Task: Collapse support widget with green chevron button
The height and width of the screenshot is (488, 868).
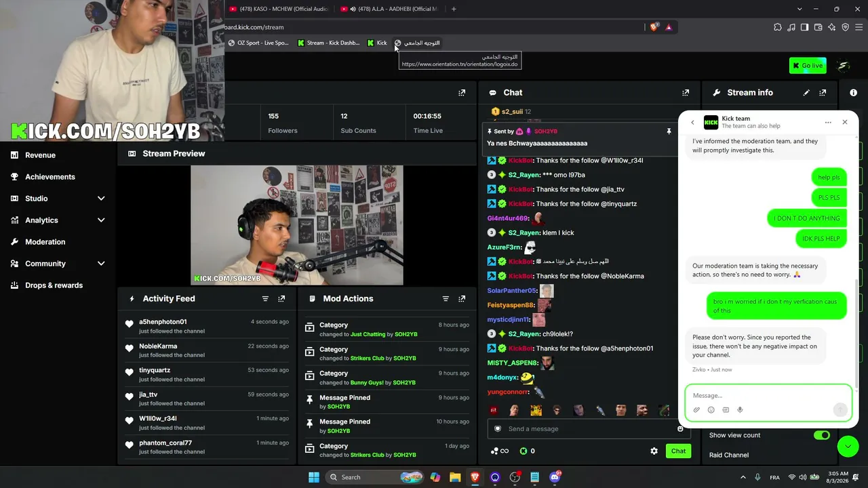Action: (x=848, y=446)
